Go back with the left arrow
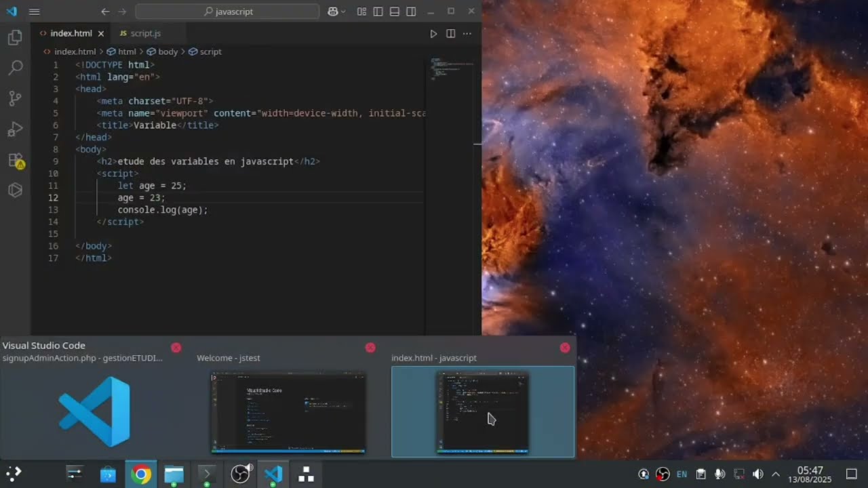This screenshot has height=488, width=868. point(105,12)
